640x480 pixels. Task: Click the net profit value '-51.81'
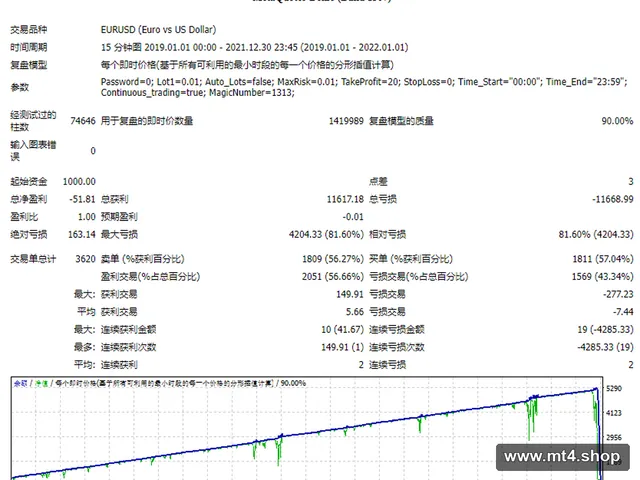click(82, 199)
